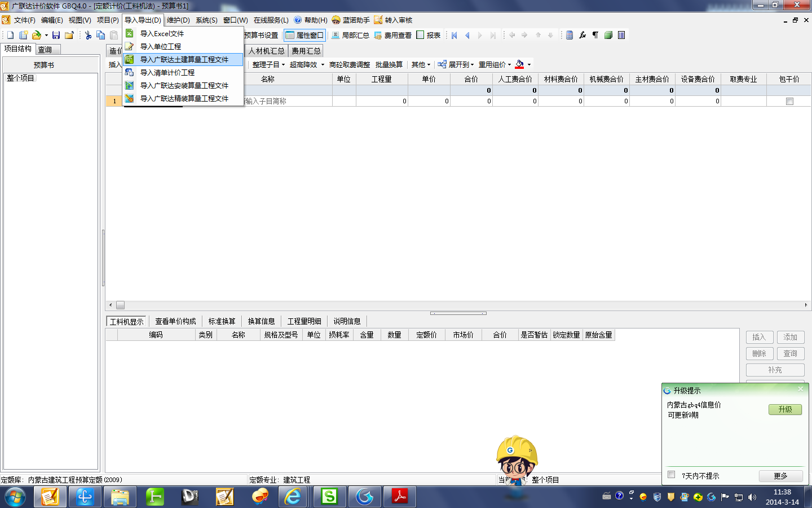Select 导入清单计价工程 menu entry
This screenshot has height=508, width=812.
coord(184,72)
